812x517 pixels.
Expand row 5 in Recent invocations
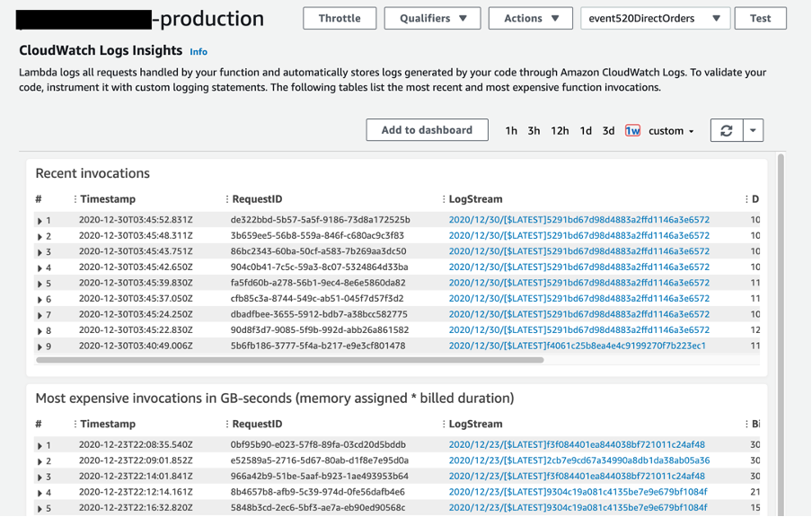pos(40,284)
